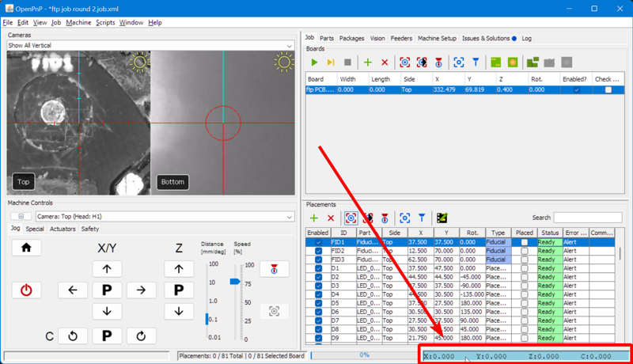The height and width of the screenshot is (364, 633).
Task: Open the Machine menu
Action: pos(78,23)
